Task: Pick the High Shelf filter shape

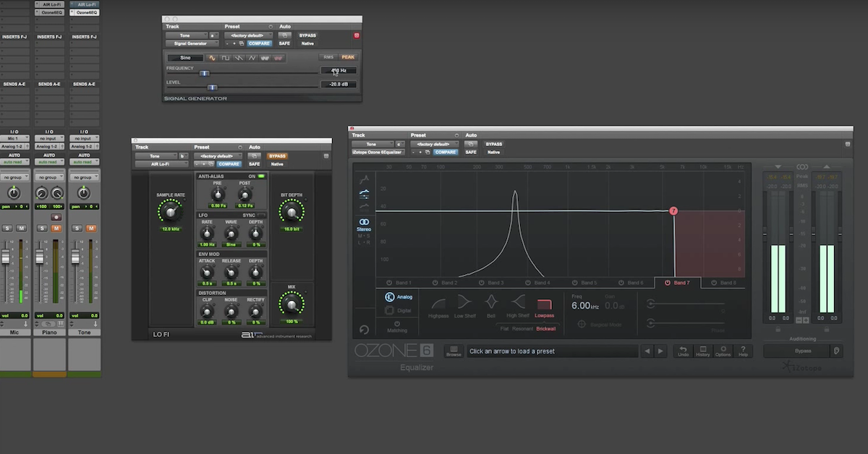Action: [517, 302]
